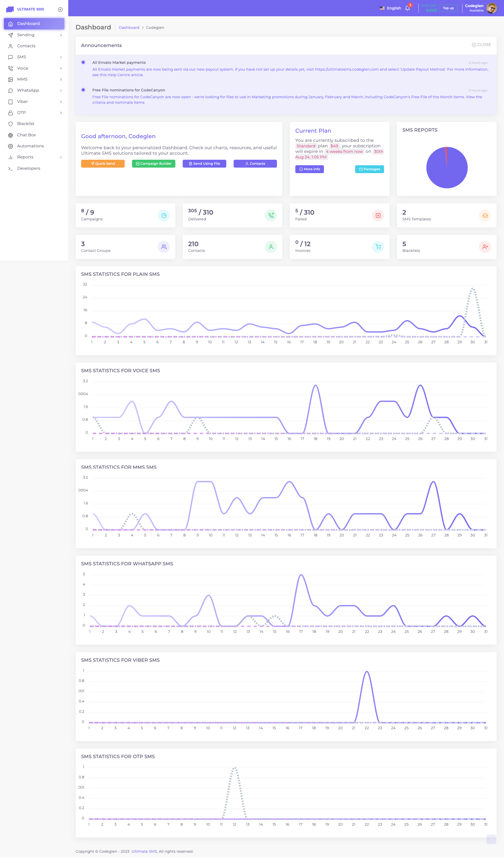This screenshot has height=858, width=504.
Task: Open the Chat Box menu item
Action: click(27, 135)
